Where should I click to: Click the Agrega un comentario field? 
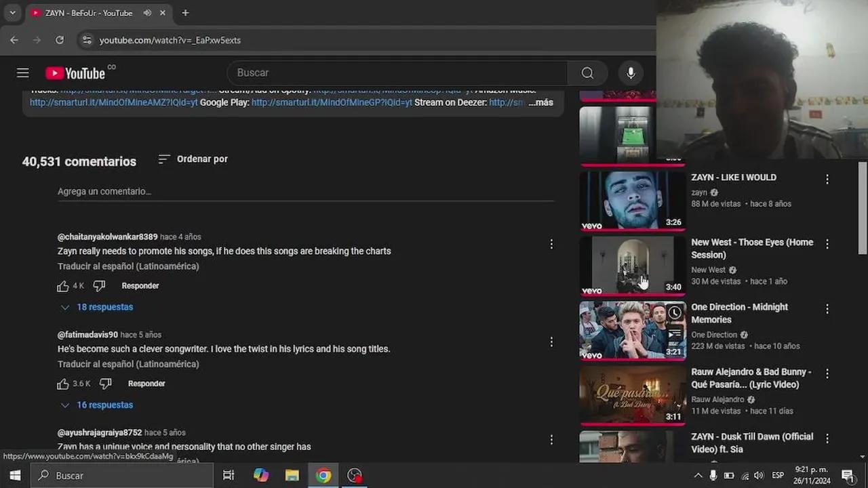(x=305, y=192)
